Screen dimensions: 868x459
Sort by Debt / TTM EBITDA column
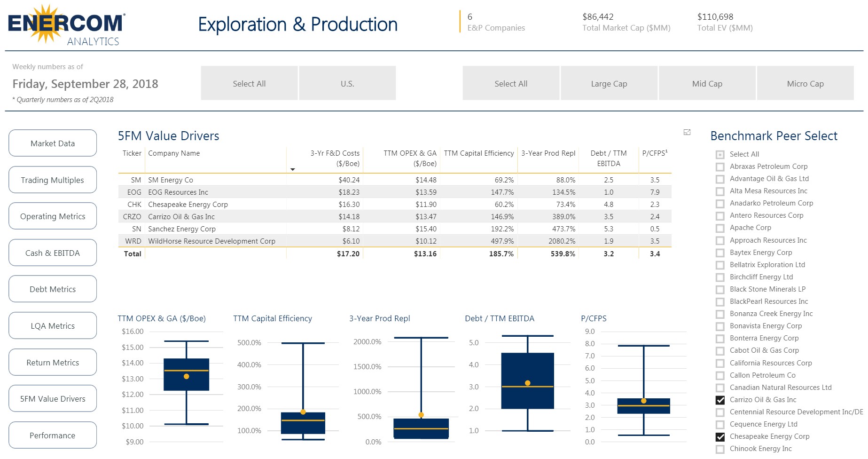(609, 158)
